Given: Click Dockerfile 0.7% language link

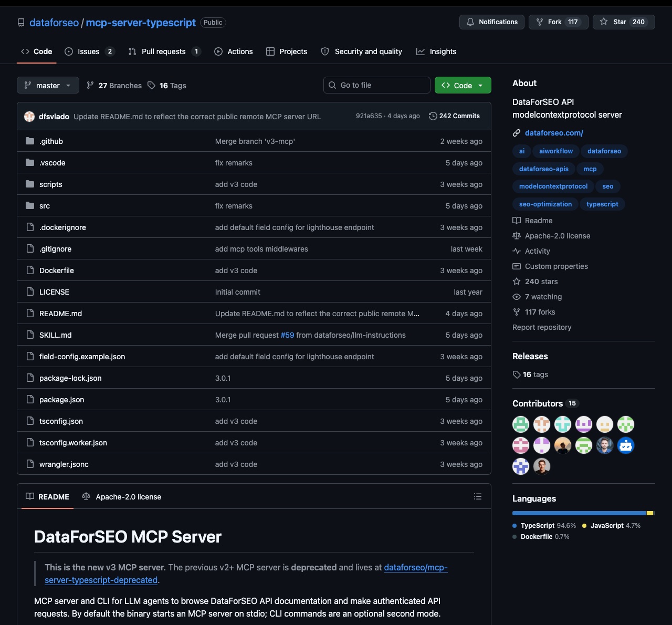Looking at the screenshot, I should click(541, 537).
